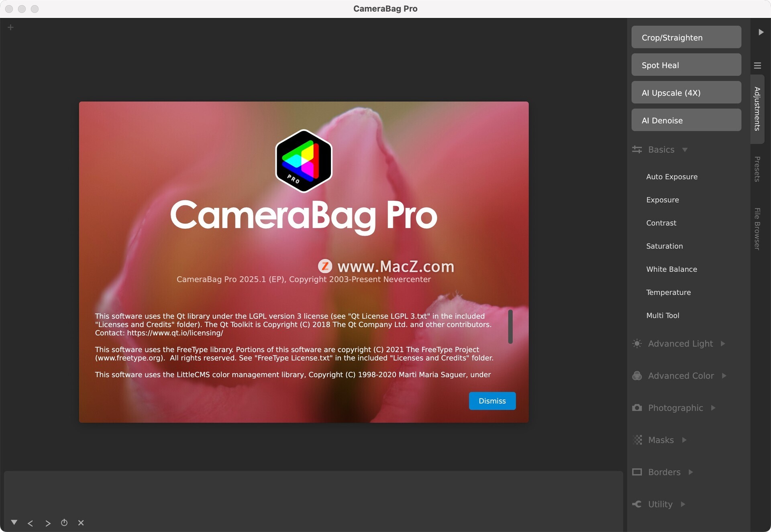Image resolution: width=771 pixels, height=532 pixels.
Task: Click the Masks checkered icon
Action: tap(637, 440)
